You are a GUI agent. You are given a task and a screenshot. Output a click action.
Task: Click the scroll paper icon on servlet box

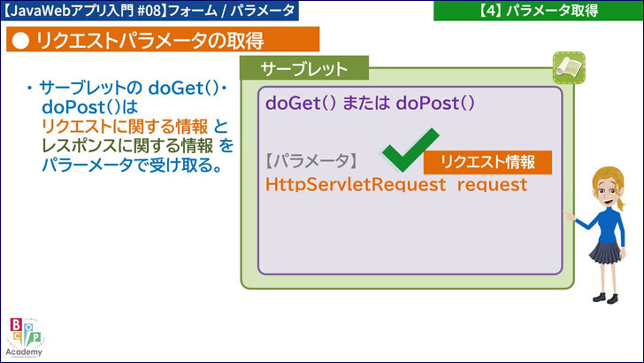click(x=568, y=67)
